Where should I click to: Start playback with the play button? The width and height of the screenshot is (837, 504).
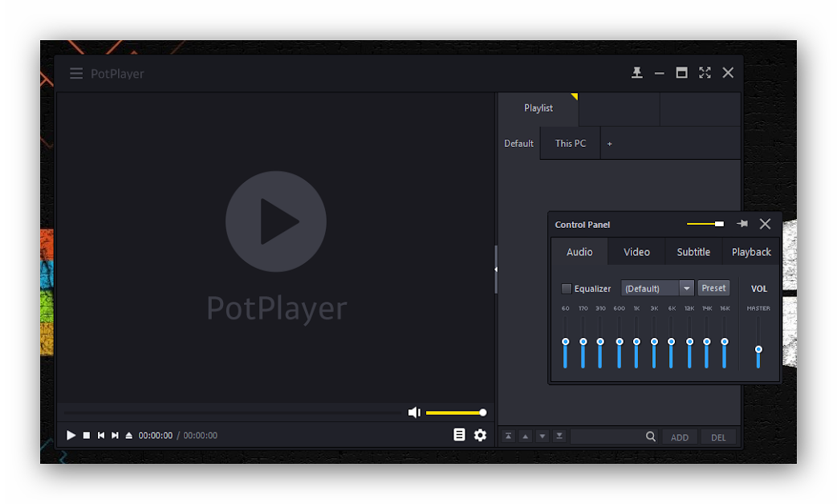(x=71, y=435)
